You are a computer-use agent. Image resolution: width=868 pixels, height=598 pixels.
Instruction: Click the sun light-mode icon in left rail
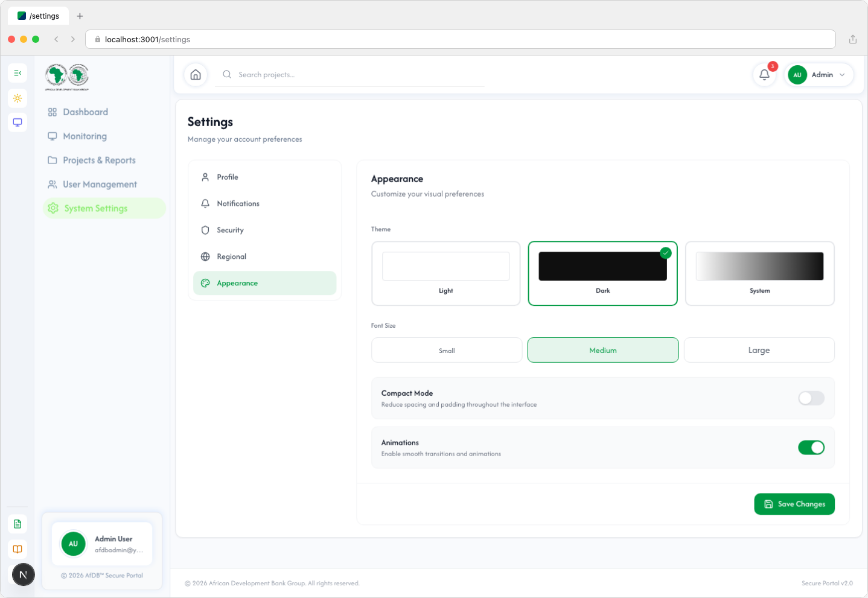[x=18, y=98]
